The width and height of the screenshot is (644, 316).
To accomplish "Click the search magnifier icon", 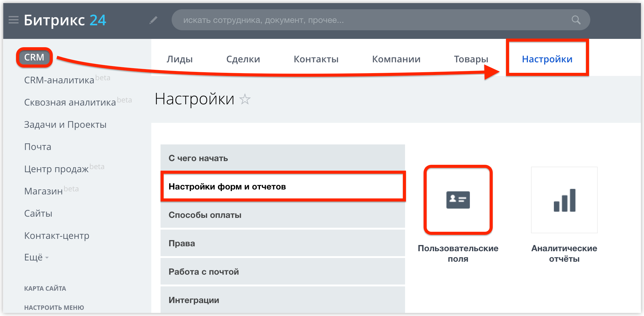I will click(576, 20).
